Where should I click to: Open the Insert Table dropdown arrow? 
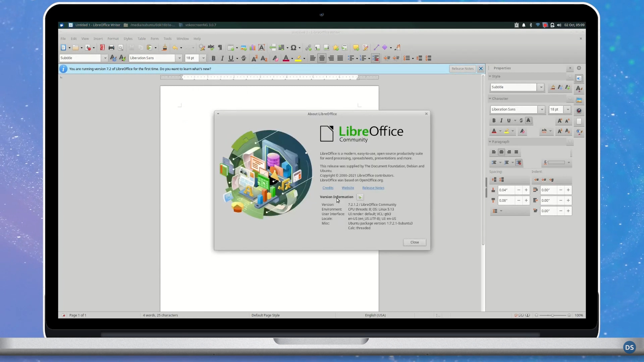(x=237, y=48)
